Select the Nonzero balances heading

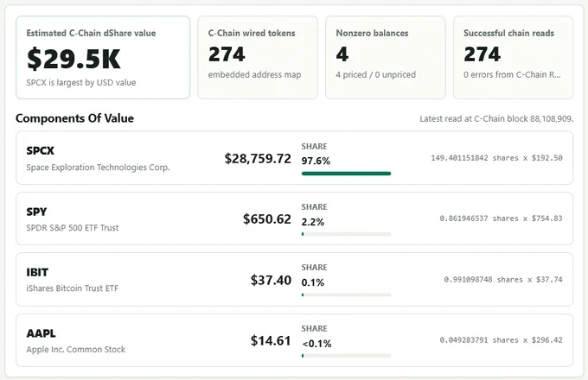coord(372,33)
